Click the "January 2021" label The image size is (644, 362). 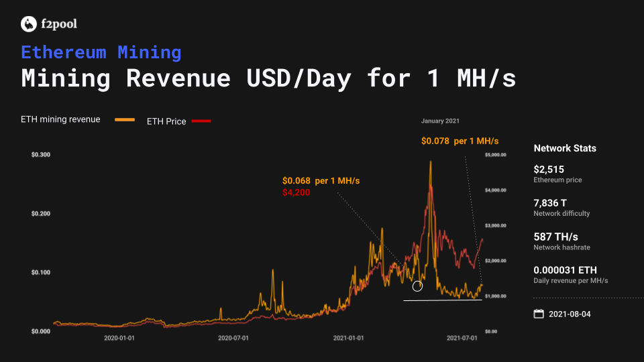[440, 121]
